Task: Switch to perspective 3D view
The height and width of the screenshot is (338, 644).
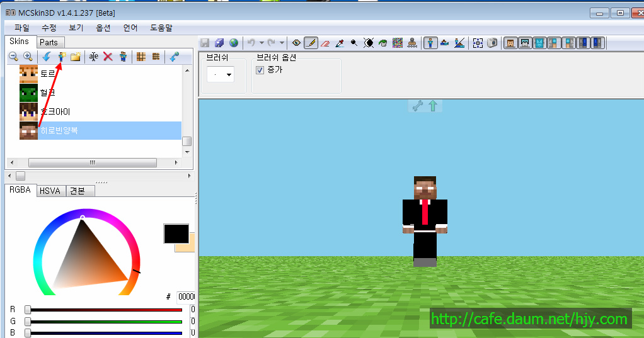Action: coord(430,43)
